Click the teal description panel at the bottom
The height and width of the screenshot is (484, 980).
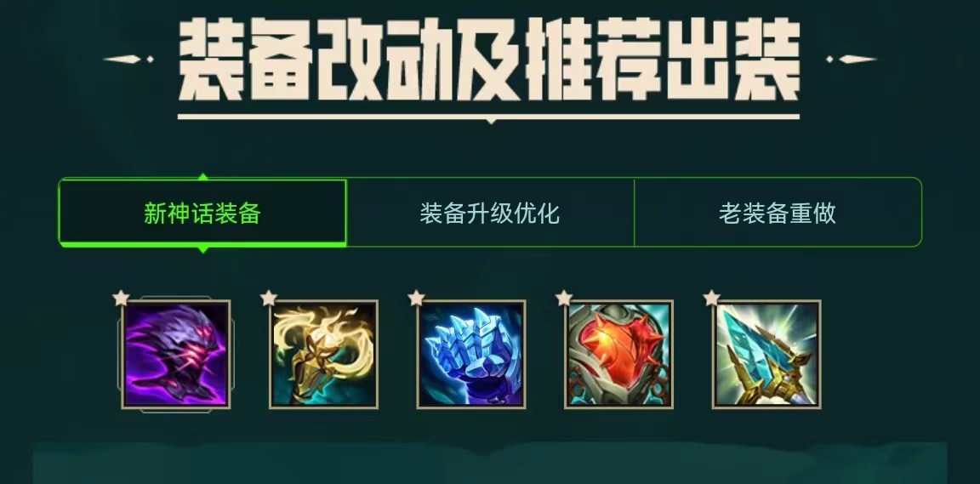click(x=490, y=464)
